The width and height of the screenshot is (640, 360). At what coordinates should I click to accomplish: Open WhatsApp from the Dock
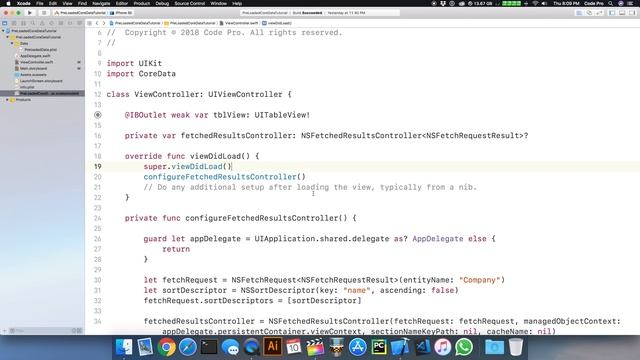(464, 347)
